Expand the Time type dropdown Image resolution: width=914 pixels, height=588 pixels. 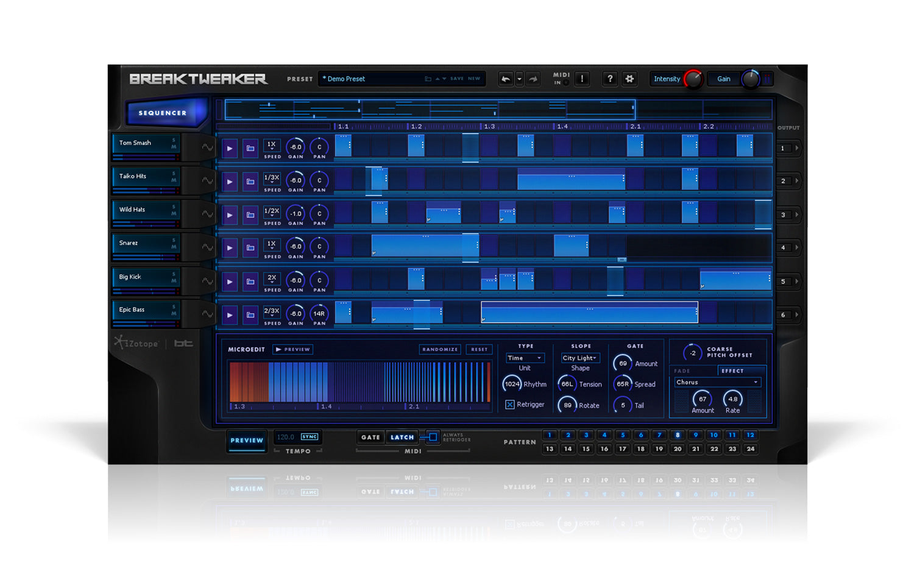525,358
